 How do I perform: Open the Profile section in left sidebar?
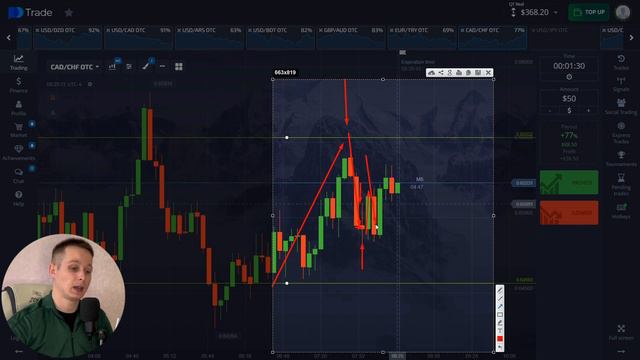pyautogui.click(x=18, y=108)
